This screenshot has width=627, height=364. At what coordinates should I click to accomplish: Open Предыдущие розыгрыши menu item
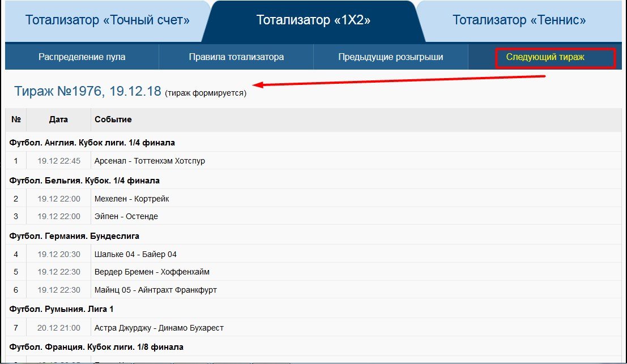click(x=391, y=57)
